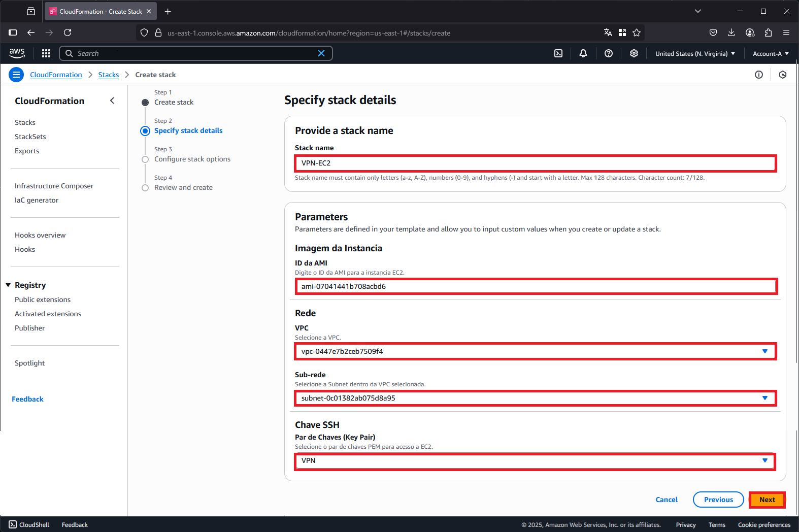
Task: Focus the AWS console Search box
Action: pyautogui.click(x=196, y=53)
